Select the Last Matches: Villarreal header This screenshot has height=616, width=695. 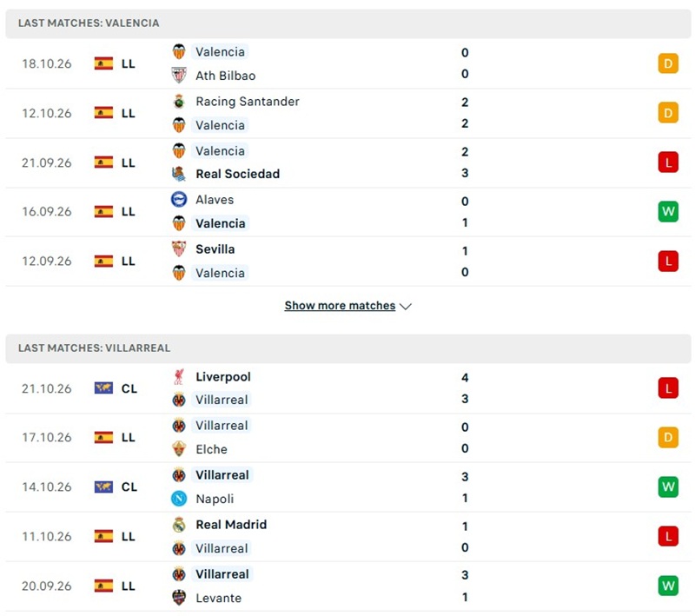[x=348, y=348]
